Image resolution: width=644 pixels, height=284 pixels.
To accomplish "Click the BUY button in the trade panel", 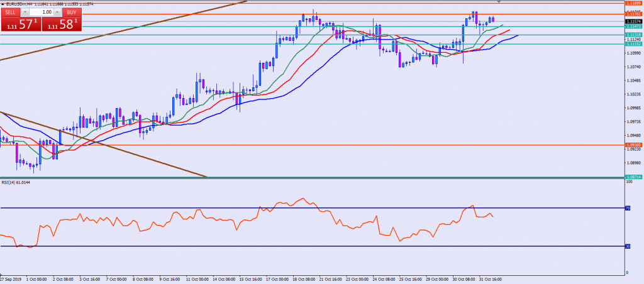I will [x=71, y=11].
